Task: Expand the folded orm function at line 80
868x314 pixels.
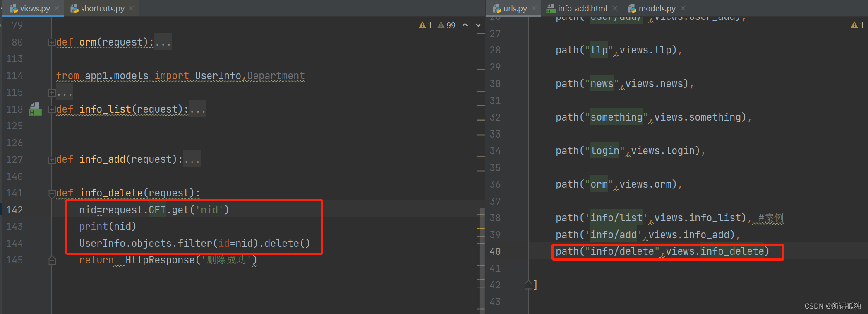Action: 52,42
